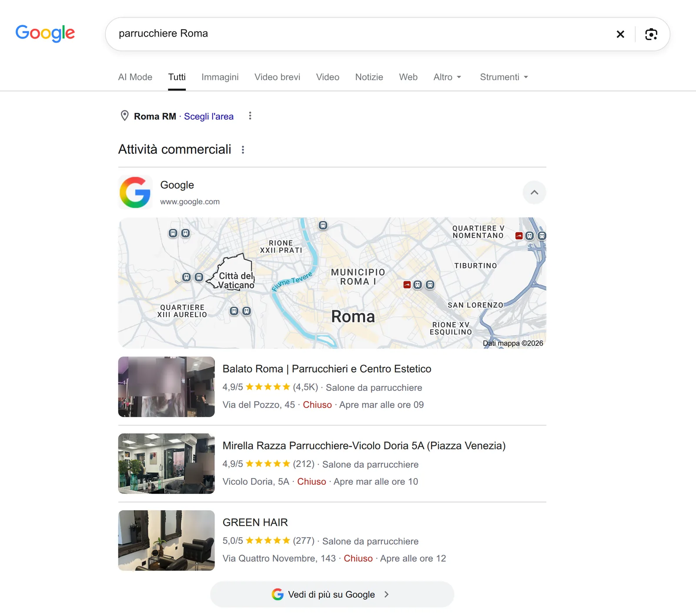Viewport: 696px width, 616px height.
Task: Open the Strumenti dropdown
Action: [504, 77]
